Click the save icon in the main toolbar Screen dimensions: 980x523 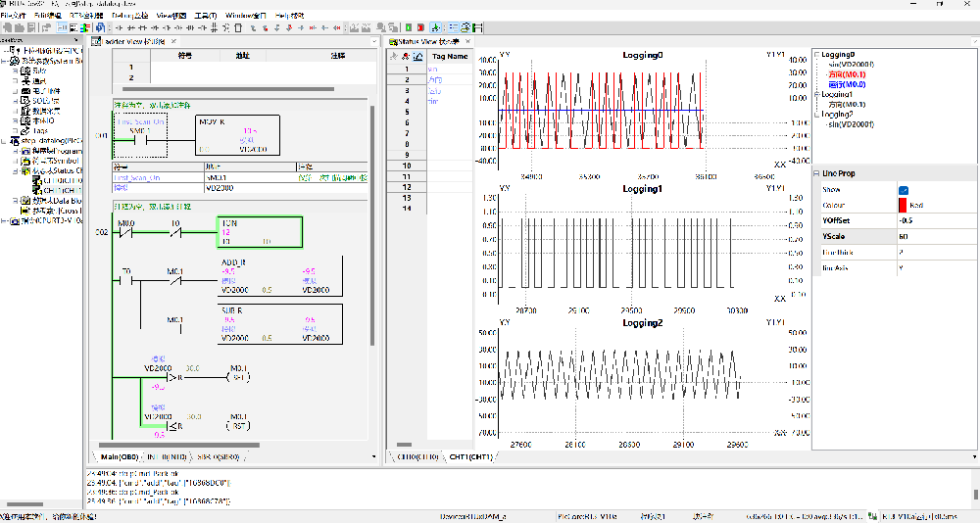click(32, 28)
